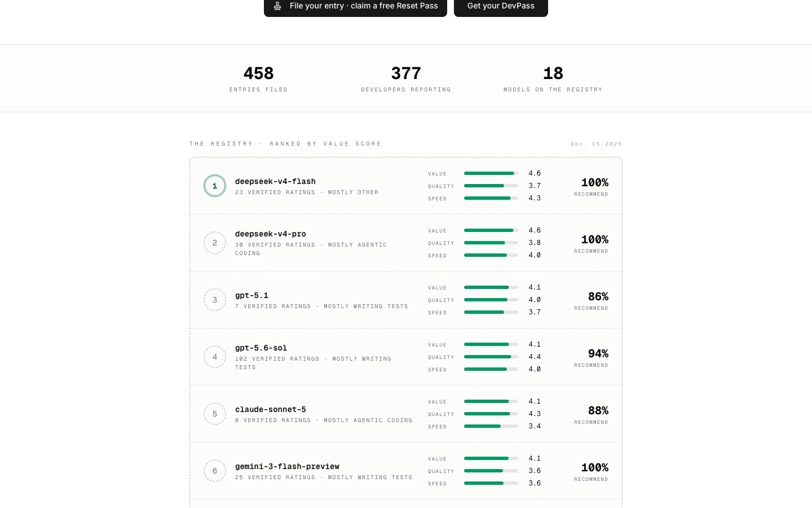
Task: Select rank 2 circle badge for deepseek-v4-pro
Action: [215, 243]
